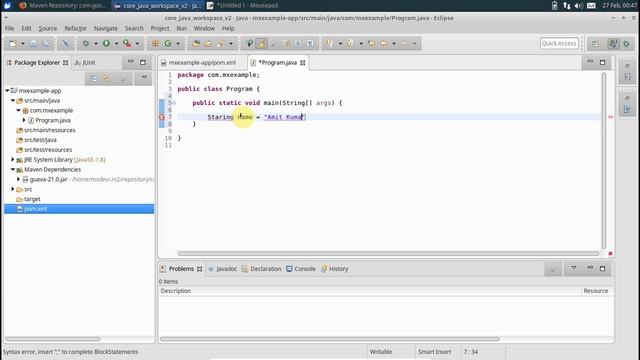The height and width of the screenshot is (360, 640).
Task: Collapse the src/main/java folder
Action: [x=13, y=100]
